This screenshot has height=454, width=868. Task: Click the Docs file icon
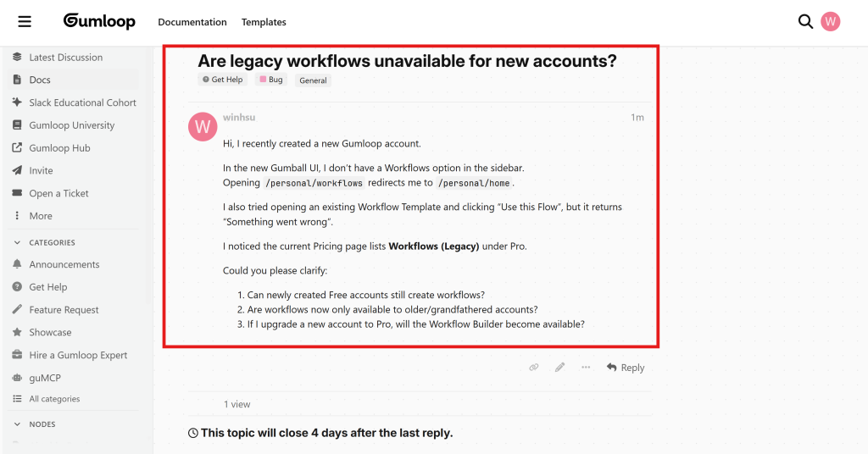17,80
